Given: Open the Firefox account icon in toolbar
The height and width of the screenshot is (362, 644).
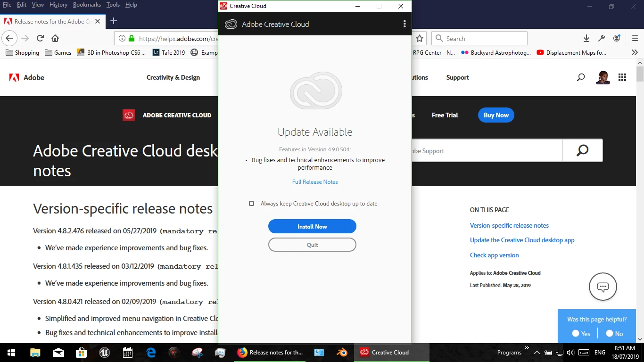Looking at the screenshot, I should pos(617,39).
